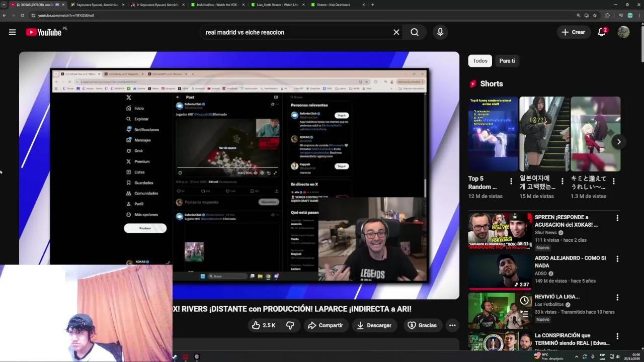
Task: Open options for Top 5 Random short
Action: [511, 181]
